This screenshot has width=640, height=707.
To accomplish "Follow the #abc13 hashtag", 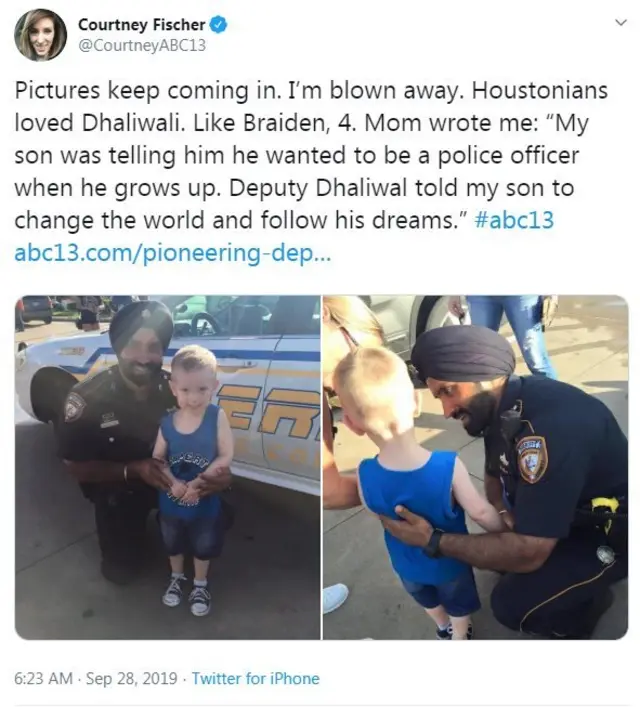I will click(514, 220).
